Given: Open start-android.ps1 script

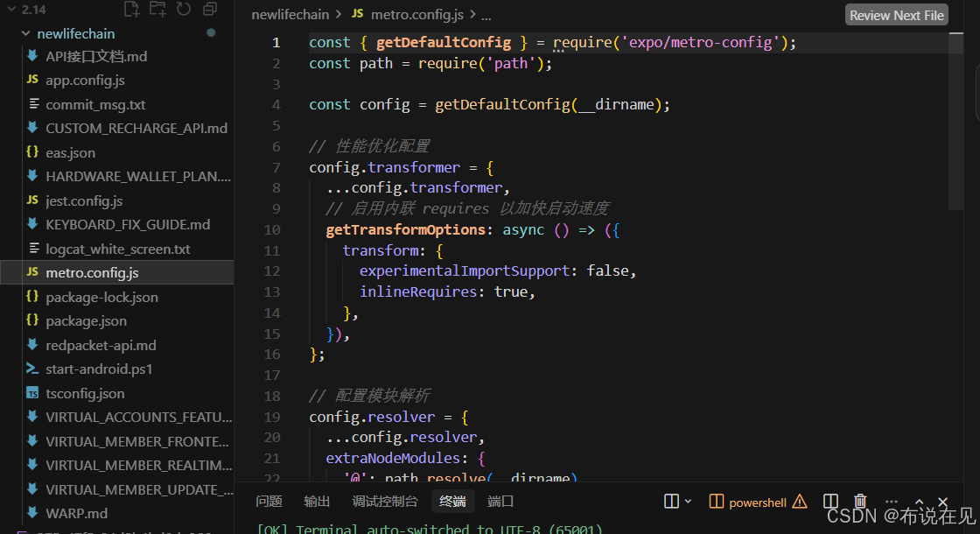Looking at the screenshot, I should (99, 369).
